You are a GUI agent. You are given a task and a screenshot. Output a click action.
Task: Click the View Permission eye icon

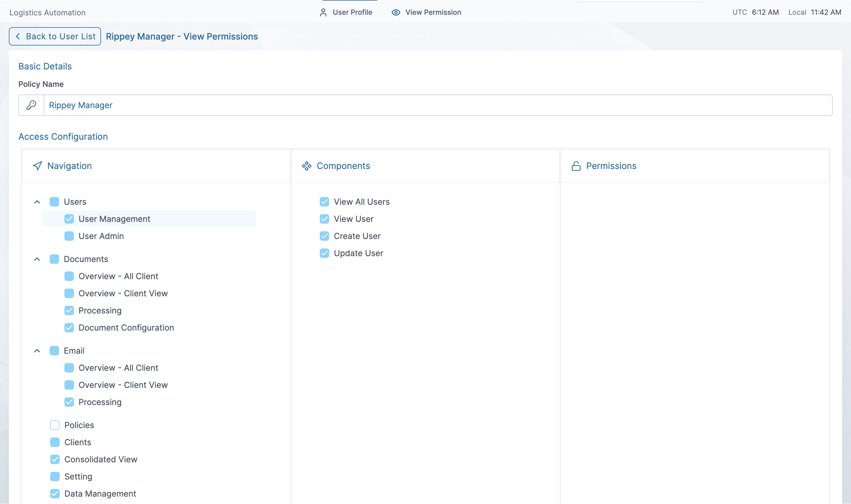(x=396, y=13)
